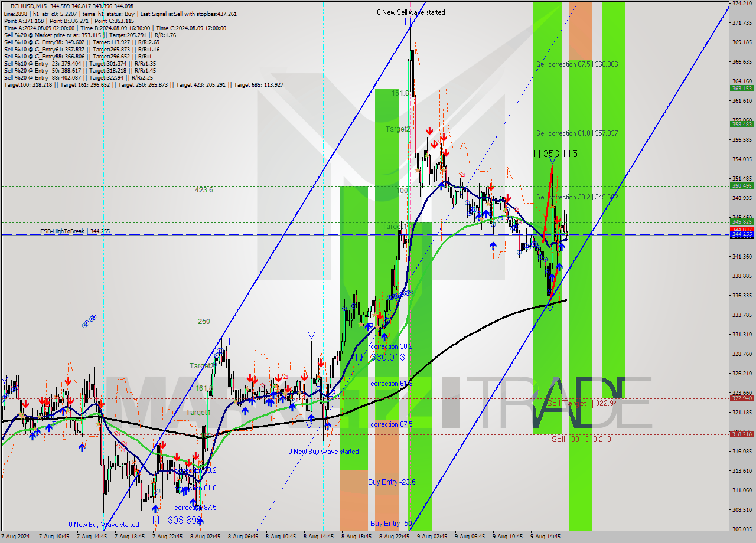The width and height of the screenshot is (756, 543).
Task: Click the '7 Aug 2024' date on time axis
Action: pyautogui.click(x=15, y=537)
